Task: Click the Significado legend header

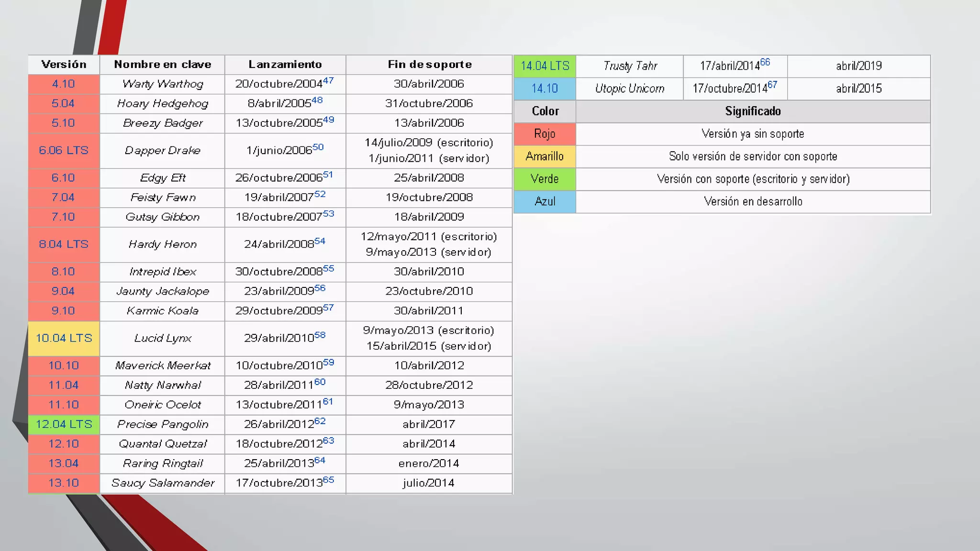Action: pos(753,111)
